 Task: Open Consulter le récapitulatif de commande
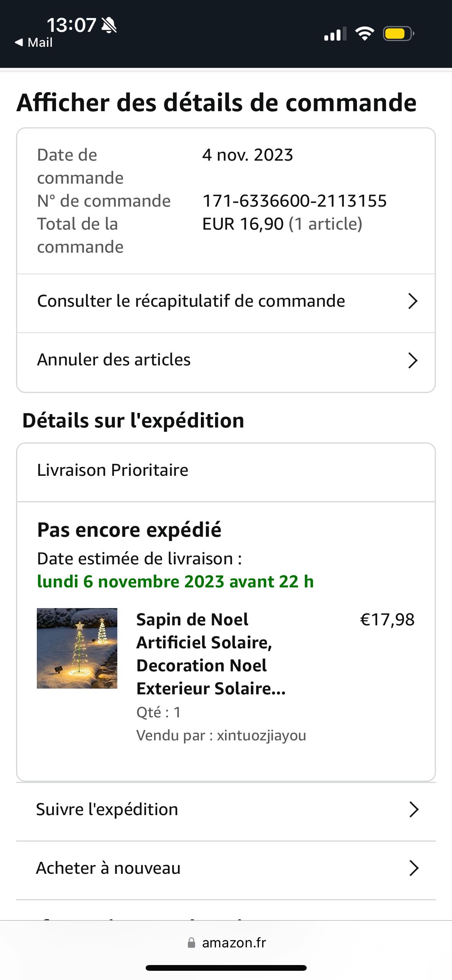point(191,301)
